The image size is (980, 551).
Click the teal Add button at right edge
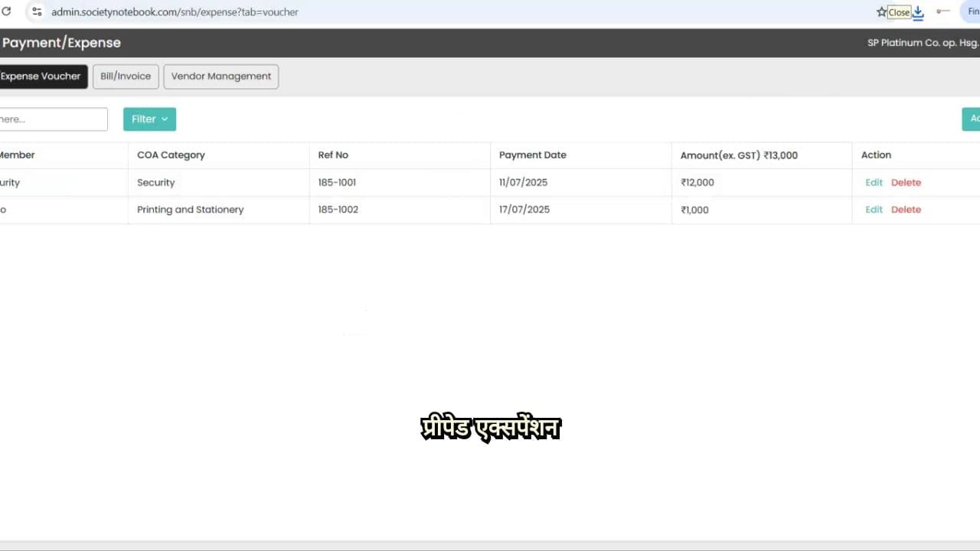(972, 119)
